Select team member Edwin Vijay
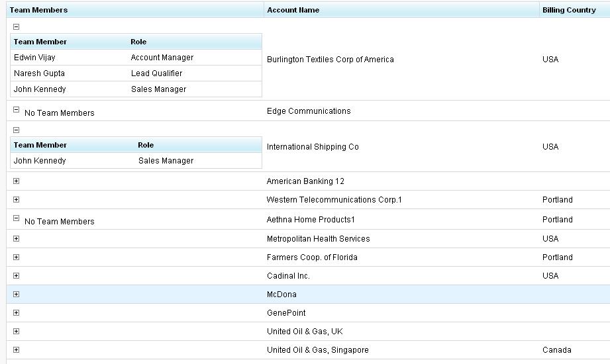 34,58
